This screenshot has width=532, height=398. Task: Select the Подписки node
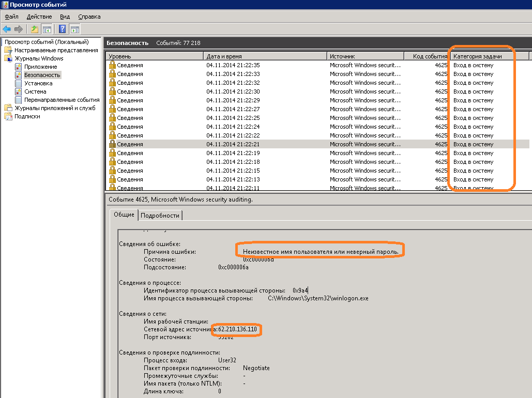click(x=27, y=116)
